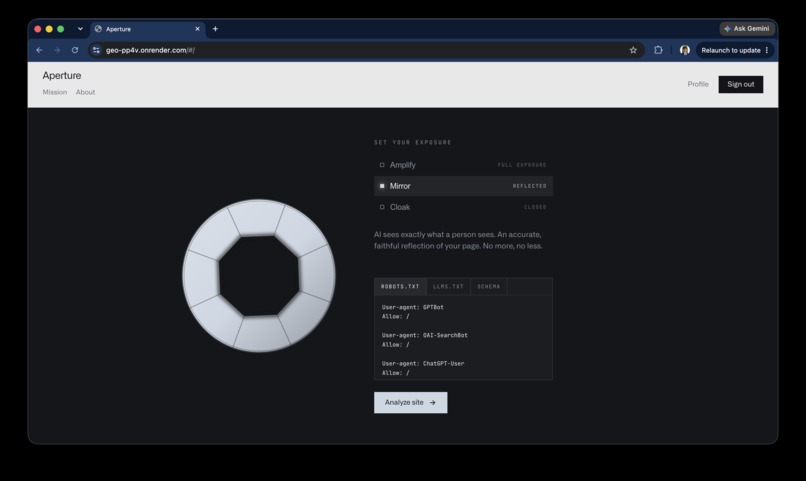Click the 'User-agent: GPTBot' line
Image resolution: width=806 pixels, height=481 pixels.
pos(412,307)
